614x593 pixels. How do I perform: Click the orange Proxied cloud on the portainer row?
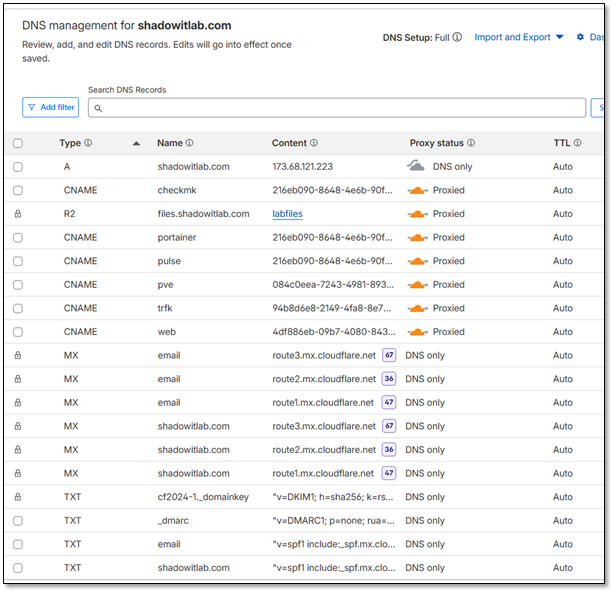tap(417, 238)
